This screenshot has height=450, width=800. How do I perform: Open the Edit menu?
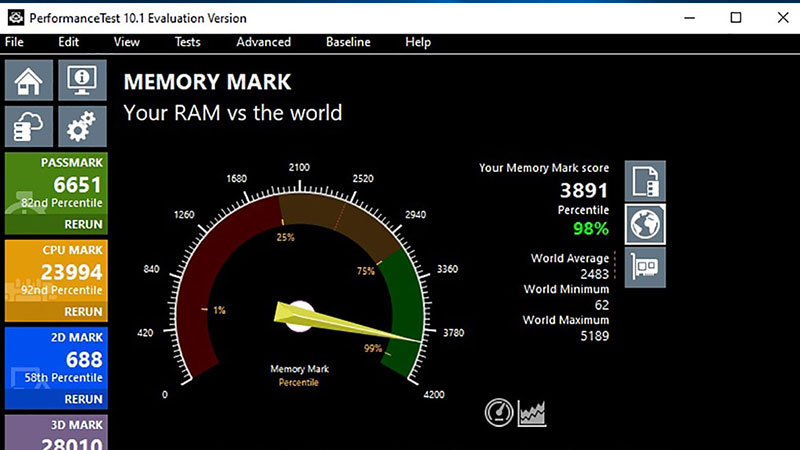tap(68, 42)
